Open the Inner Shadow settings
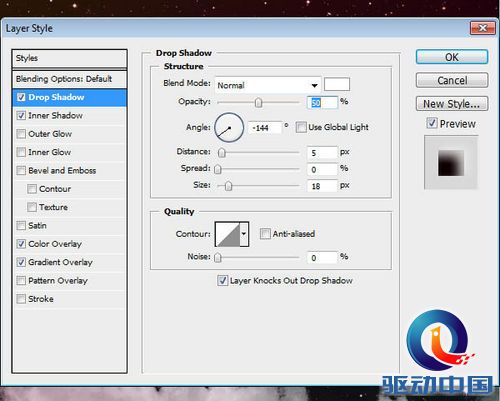Screen dimensions: 500x401 tap(55, 116)
